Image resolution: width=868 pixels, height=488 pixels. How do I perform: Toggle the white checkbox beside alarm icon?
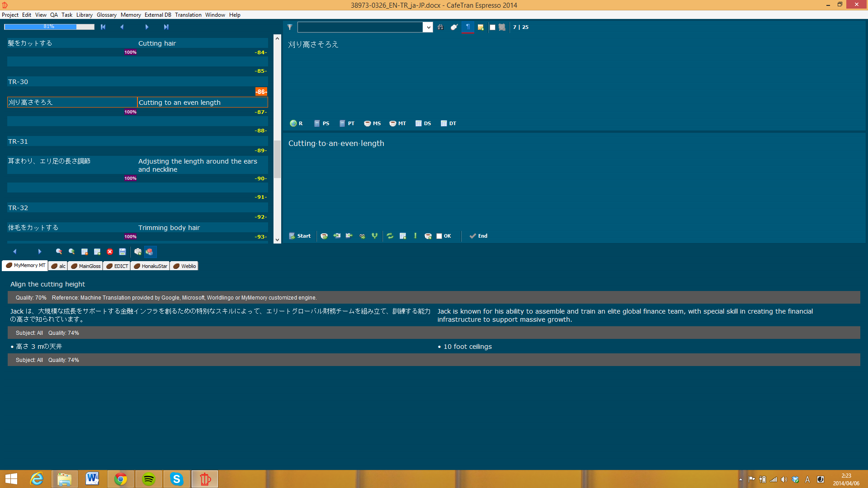(x=493, y=27)
